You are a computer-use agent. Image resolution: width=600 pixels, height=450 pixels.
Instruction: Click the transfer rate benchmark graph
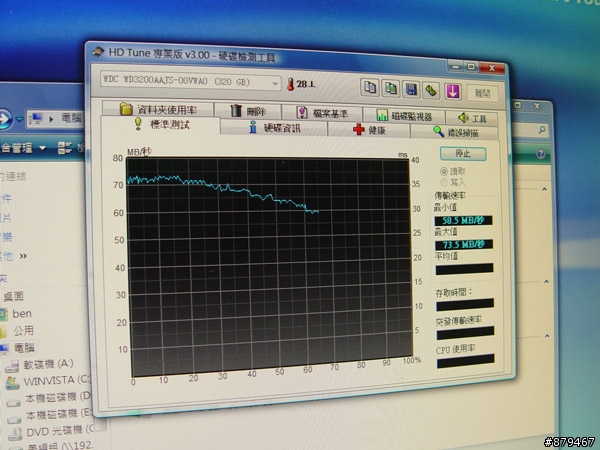pos(270,266)
